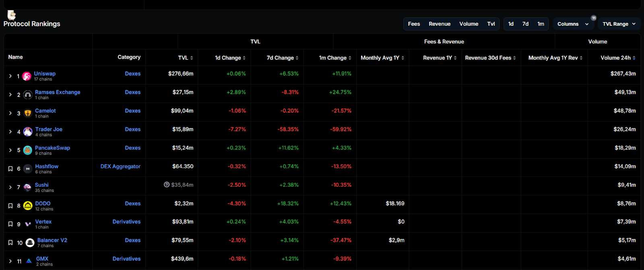This screenshot has height=270, width=644.
Task: Click the PancakeSwap bunny logo icon
Action: pyautogui.click(x=28, y=150)
